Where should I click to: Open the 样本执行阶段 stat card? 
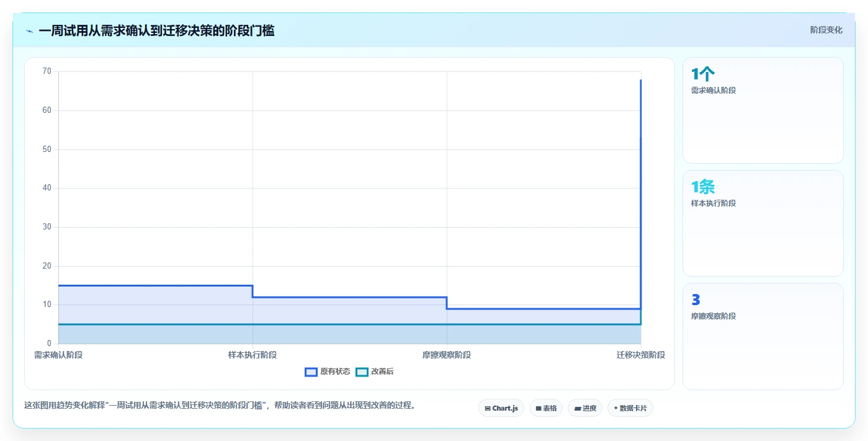click(x=763, y=223)
